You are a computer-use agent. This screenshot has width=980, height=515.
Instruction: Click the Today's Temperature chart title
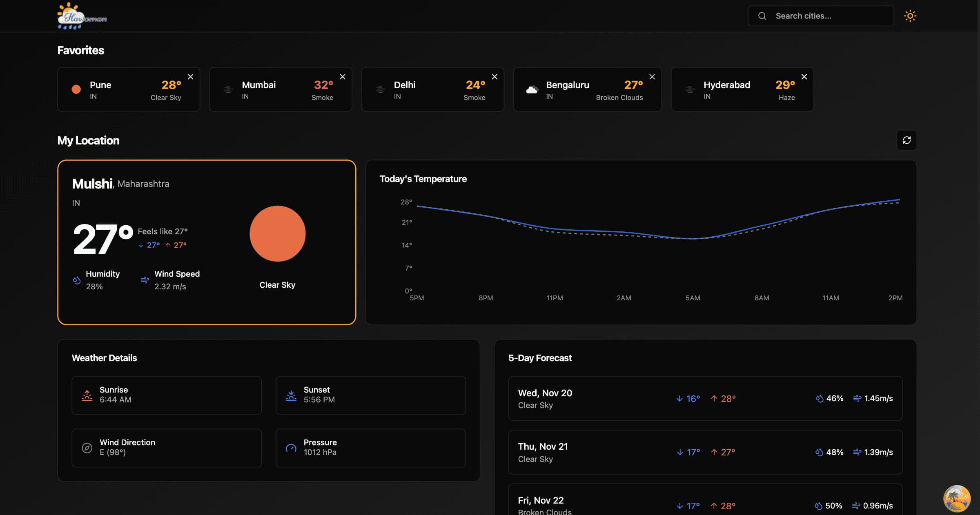(x=423, y=179)
